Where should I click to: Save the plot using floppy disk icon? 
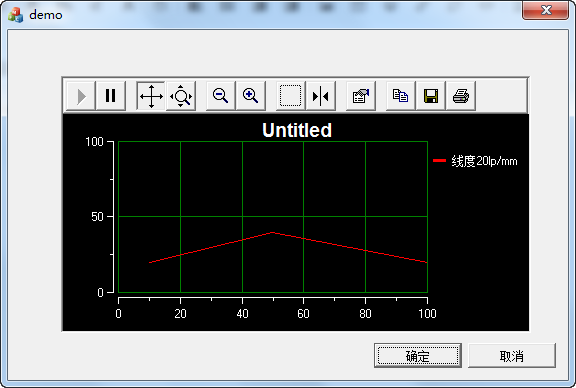click(x=431, y=96)
